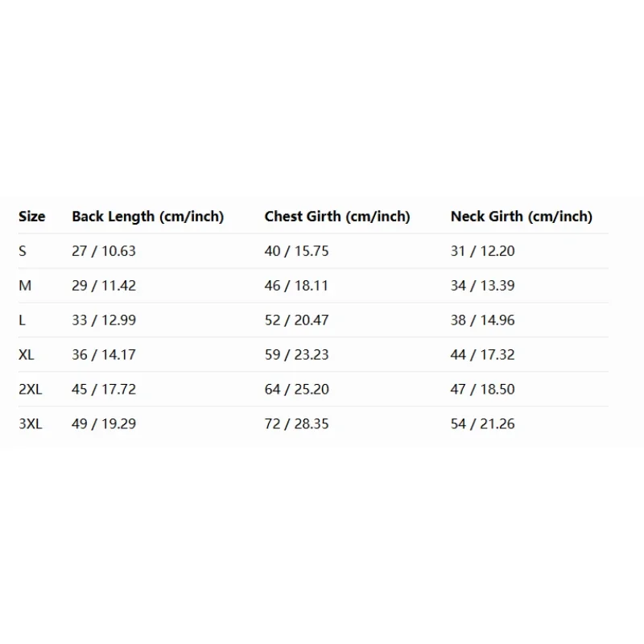Screen dimensions: 644x644
Task: Click the 49 / 19.29 back length cell
Action: pos(104,424)
